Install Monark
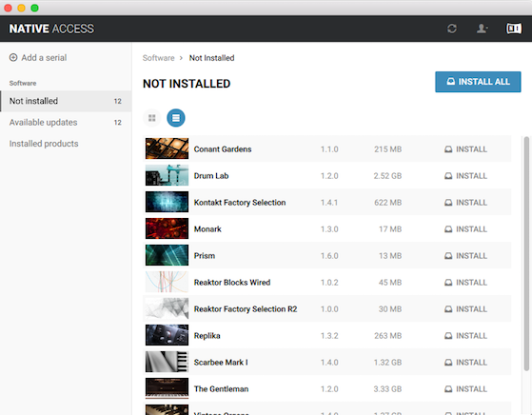The height and width of the screenshot is (415, 532). click(465, 229)
